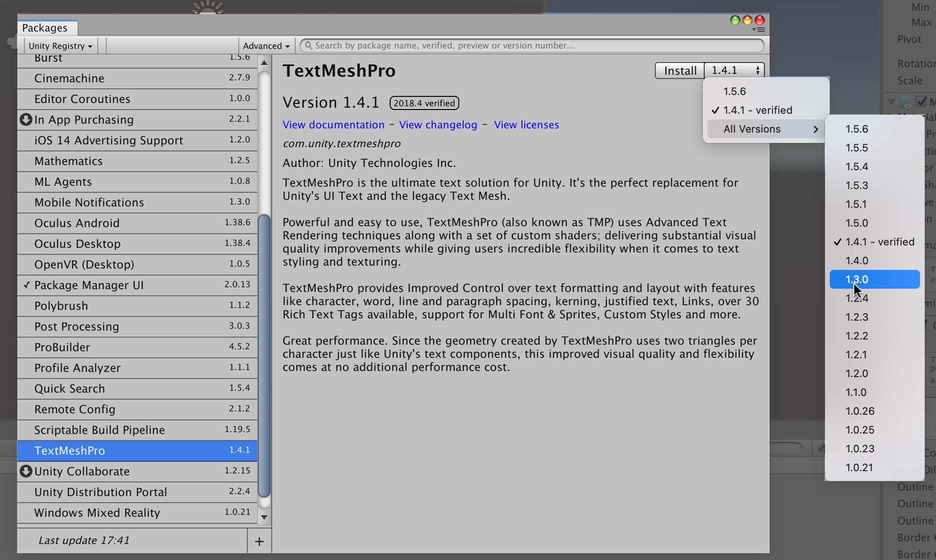Click the package search field
This screenshot has height=560, width=936.
[x=532, y=46]
